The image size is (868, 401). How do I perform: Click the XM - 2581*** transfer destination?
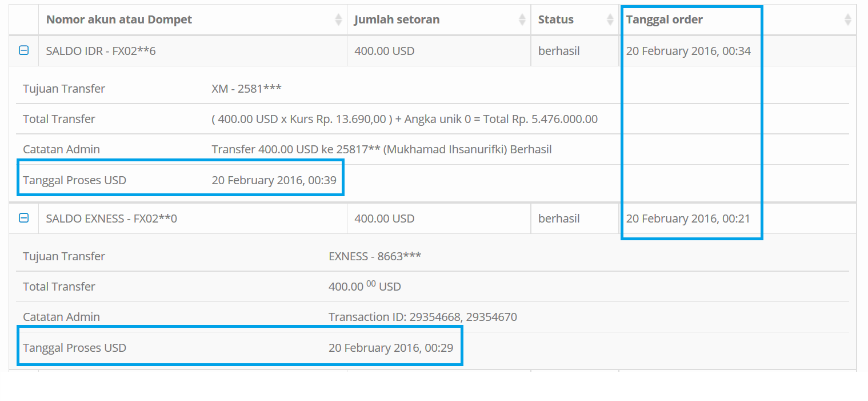click(246, 89)
